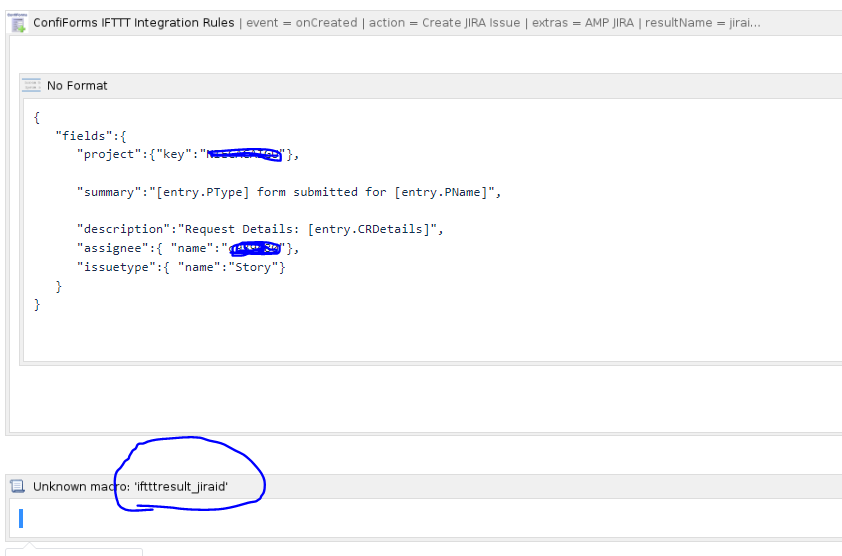The height and width of the screenshot is (556, 842).
Task: Click the 'event = onCreated' parameter text
Action: point(301,23)
